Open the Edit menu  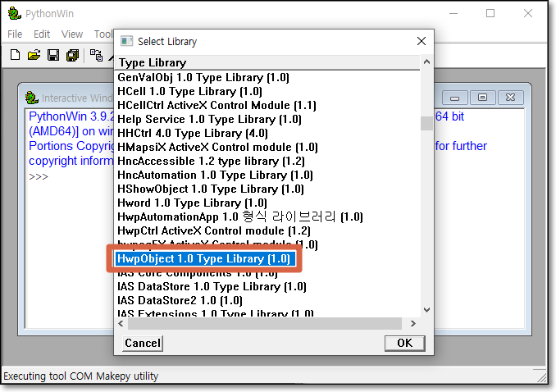pyautogui.click(x=42, y=34)
